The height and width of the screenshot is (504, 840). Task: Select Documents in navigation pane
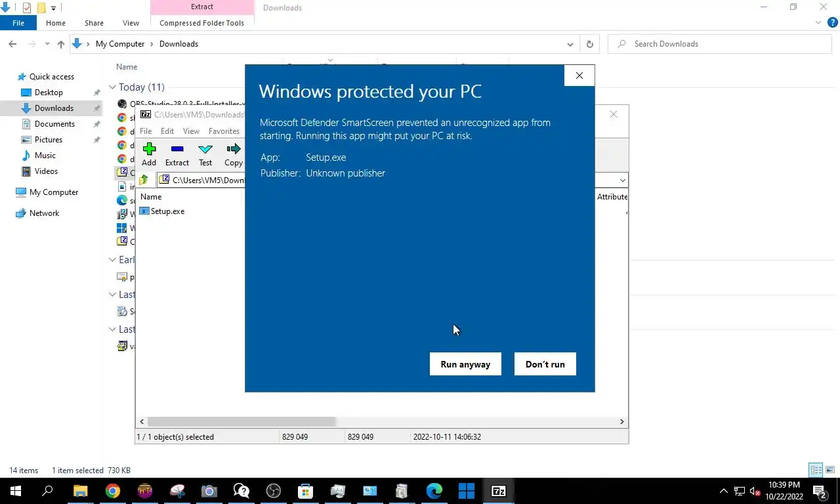[54, 124]
